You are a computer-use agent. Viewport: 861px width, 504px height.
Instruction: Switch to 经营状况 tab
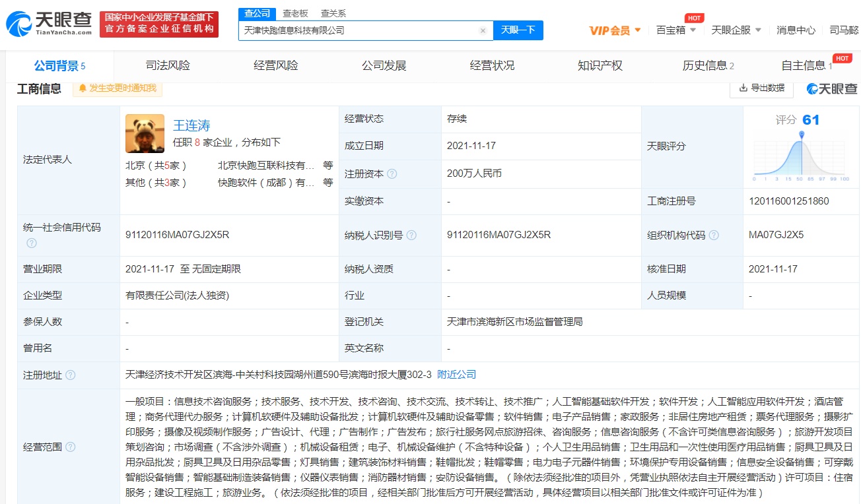tap(492, 65)
